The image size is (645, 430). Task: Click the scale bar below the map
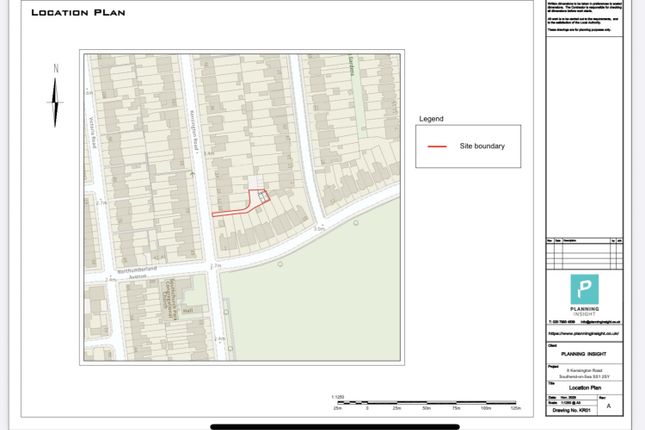(427, 402)
